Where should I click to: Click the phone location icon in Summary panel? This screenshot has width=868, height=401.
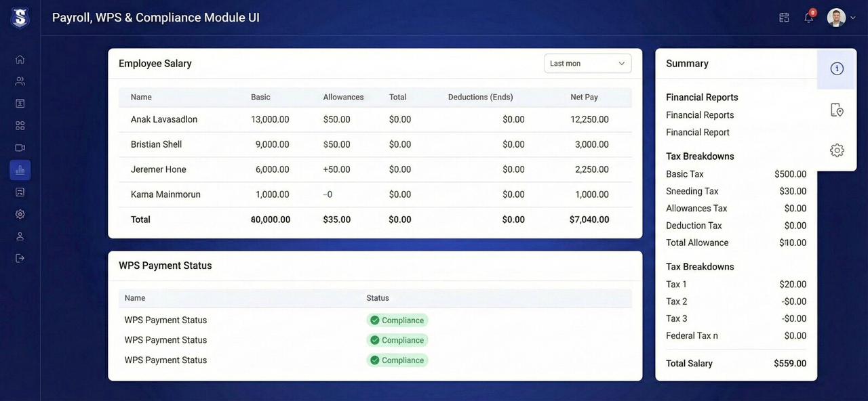click(x=837, y=110)
